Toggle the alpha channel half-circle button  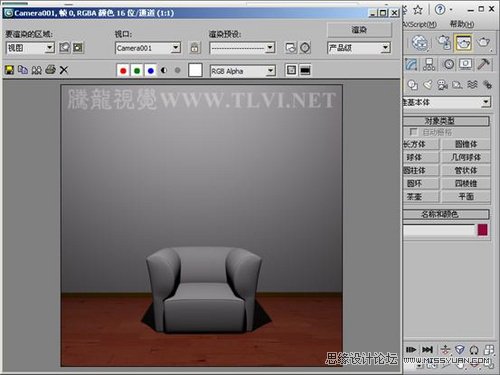[x=164, y=70]
